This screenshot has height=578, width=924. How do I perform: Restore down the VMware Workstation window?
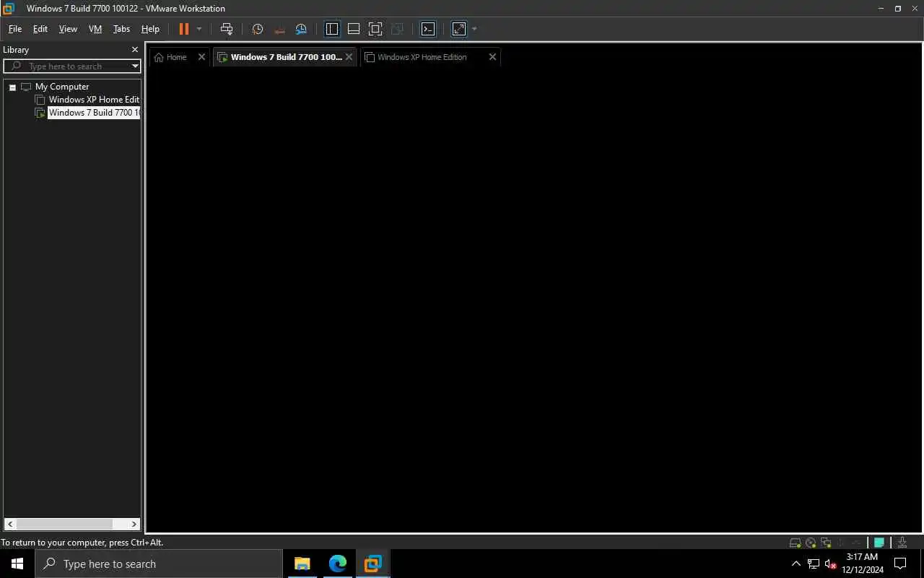pos(898,9)
